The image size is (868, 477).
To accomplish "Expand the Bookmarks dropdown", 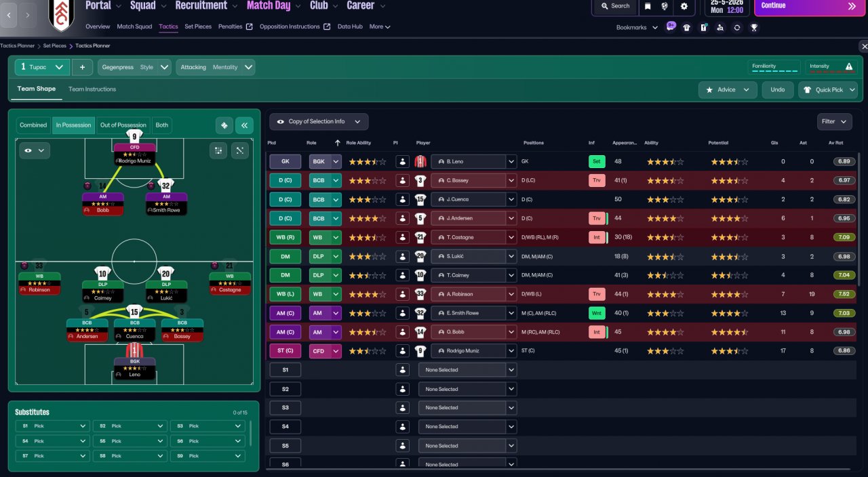I will coord(637,28).
